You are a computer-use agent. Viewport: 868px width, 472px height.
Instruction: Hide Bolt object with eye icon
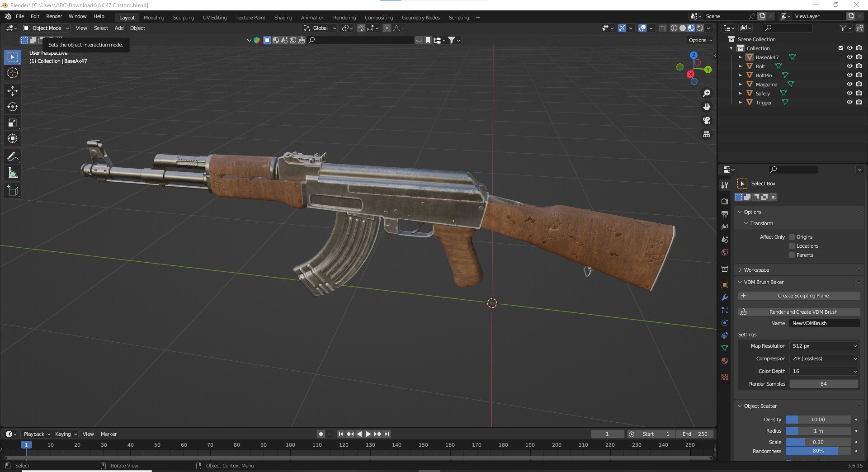pos(849,66)
